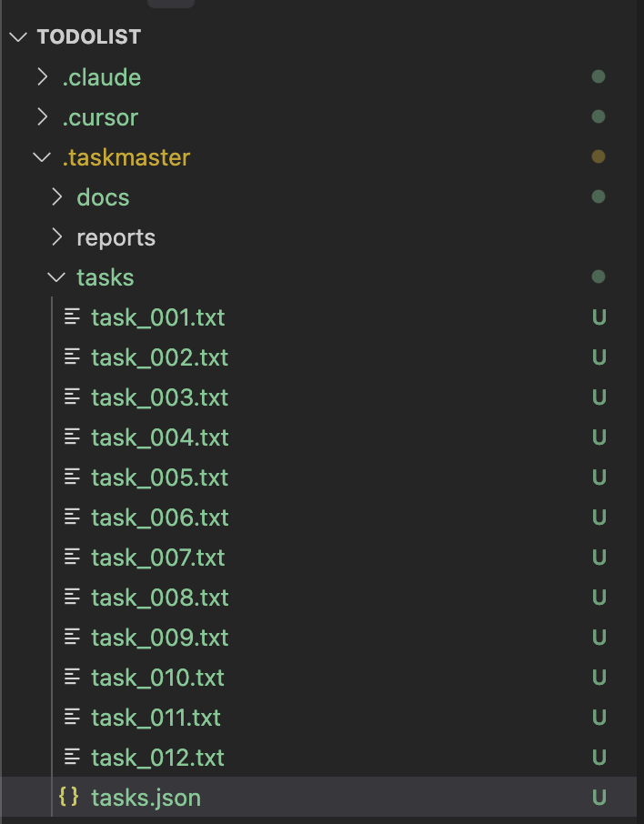Select the tasks.json file
Screen dimensions: 644x824
coord(146,798)
